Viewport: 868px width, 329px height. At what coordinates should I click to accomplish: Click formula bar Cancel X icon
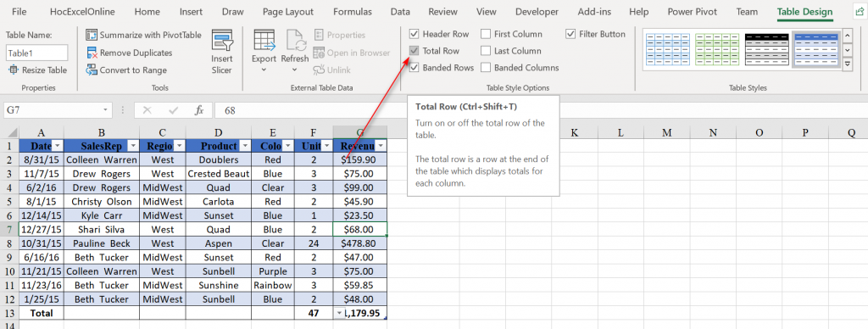pos(147,110)
